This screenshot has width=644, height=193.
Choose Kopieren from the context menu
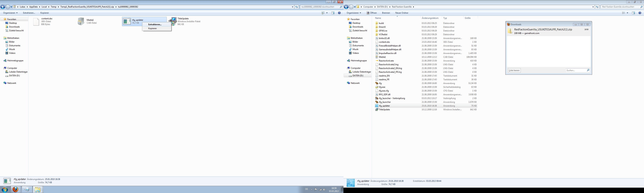coord(152,28)
